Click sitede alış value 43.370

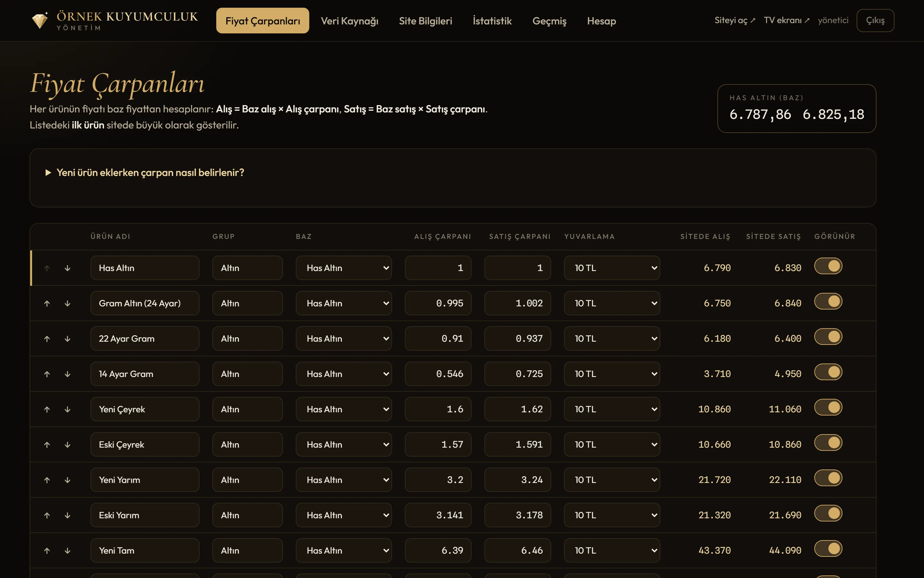point(714,551)
